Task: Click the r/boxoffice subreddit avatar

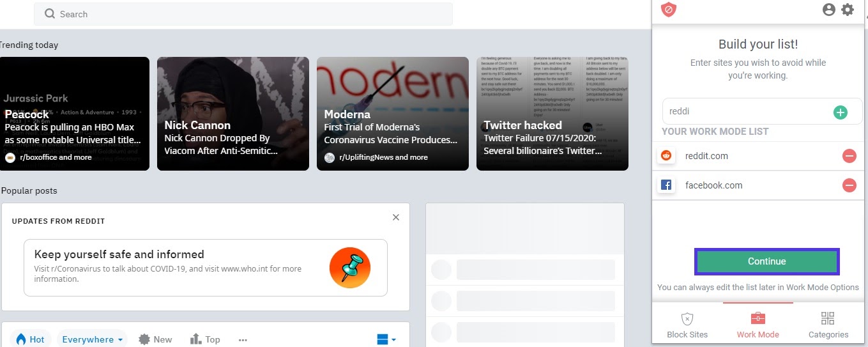Action: (10, 157)
